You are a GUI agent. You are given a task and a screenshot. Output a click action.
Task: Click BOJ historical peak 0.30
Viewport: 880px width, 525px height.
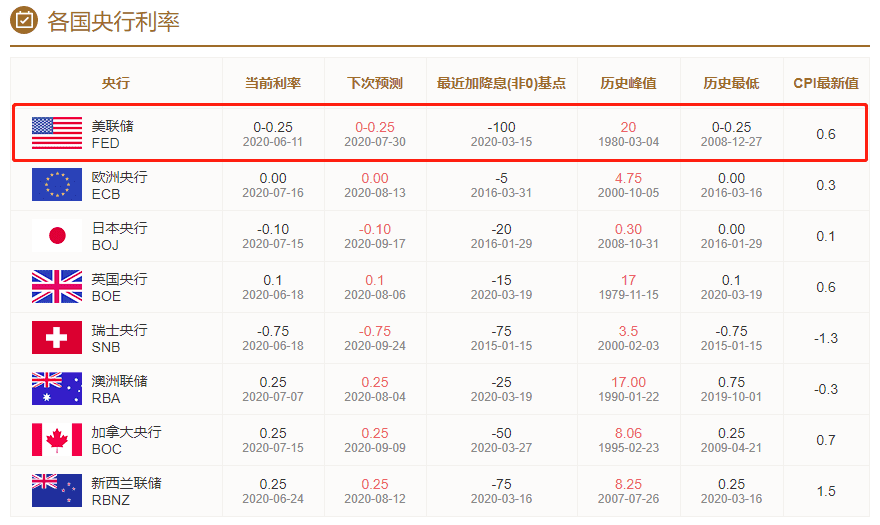tap(628, 230)
